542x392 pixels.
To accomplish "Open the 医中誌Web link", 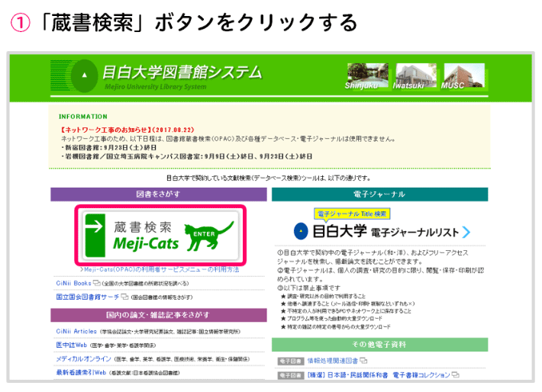I will 72,345.
